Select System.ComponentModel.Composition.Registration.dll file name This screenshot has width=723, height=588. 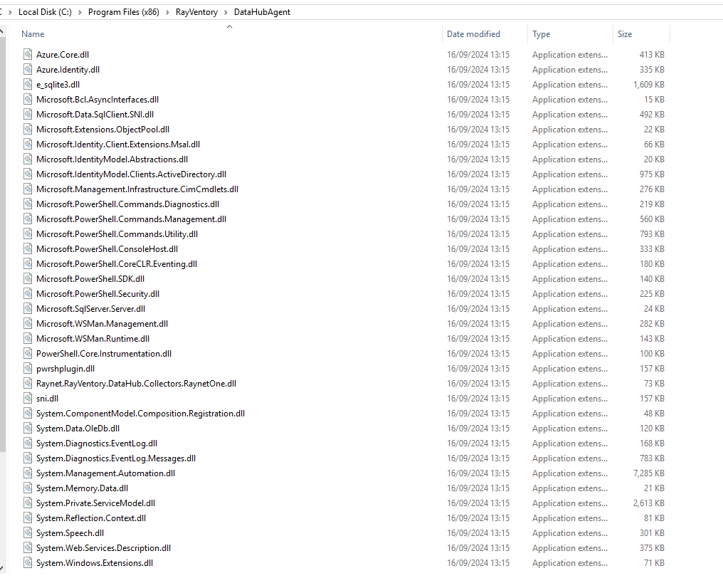(x=141, y=414)
